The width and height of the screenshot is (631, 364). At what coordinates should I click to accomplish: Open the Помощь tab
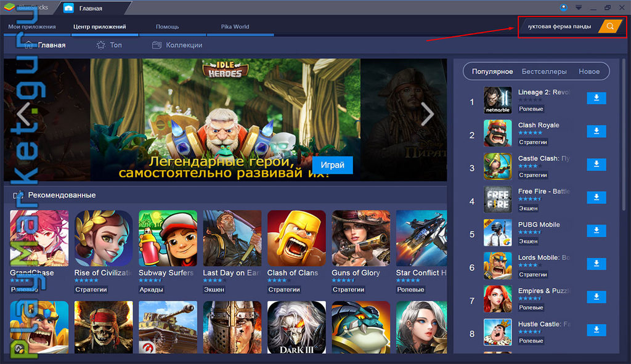(x=168, y=26)
